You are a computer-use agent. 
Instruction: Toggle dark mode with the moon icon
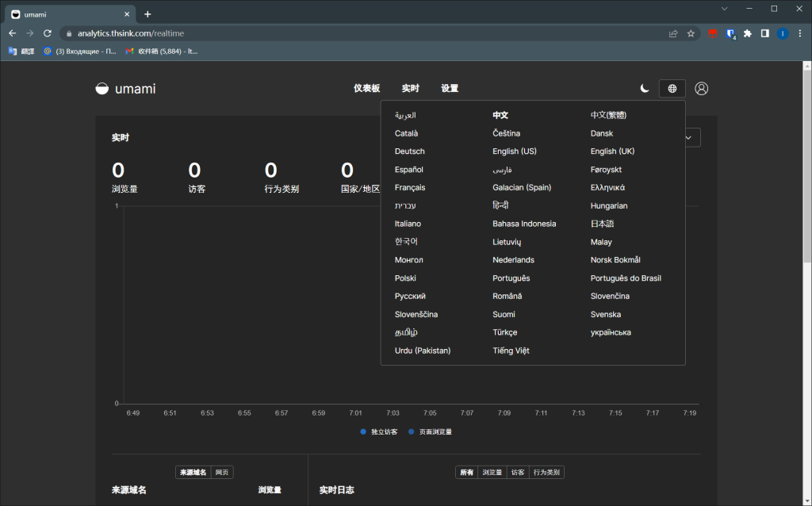click(644, 88)
